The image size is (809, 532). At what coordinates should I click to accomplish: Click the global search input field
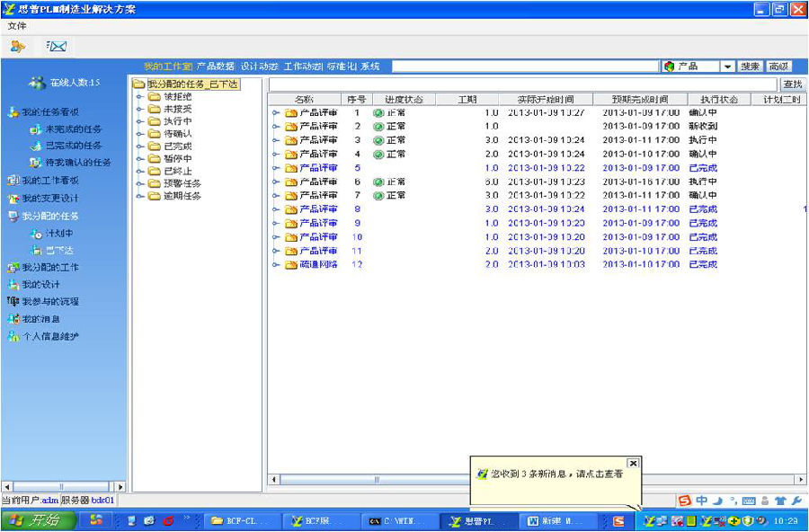[524, 66]
